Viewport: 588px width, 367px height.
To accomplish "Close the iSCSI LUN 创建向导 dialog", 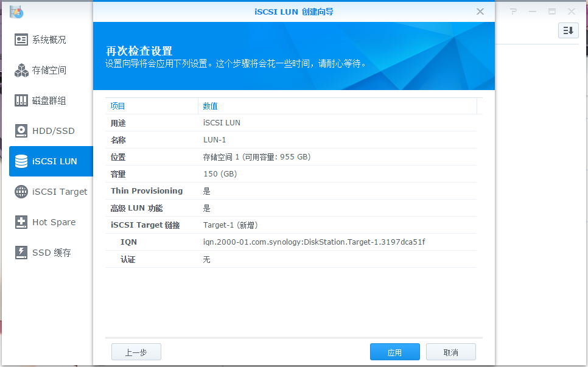I will 480,12.
